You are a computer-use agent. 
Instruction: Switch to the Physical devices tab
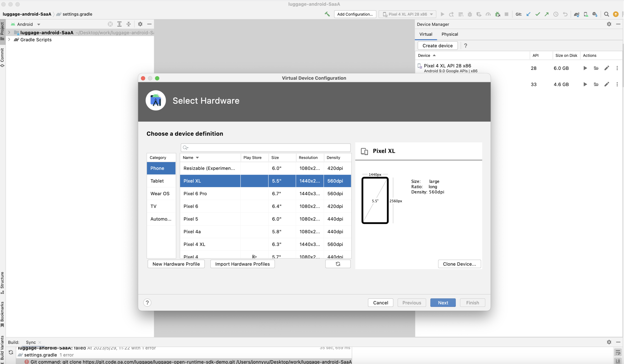coord(450,34)
